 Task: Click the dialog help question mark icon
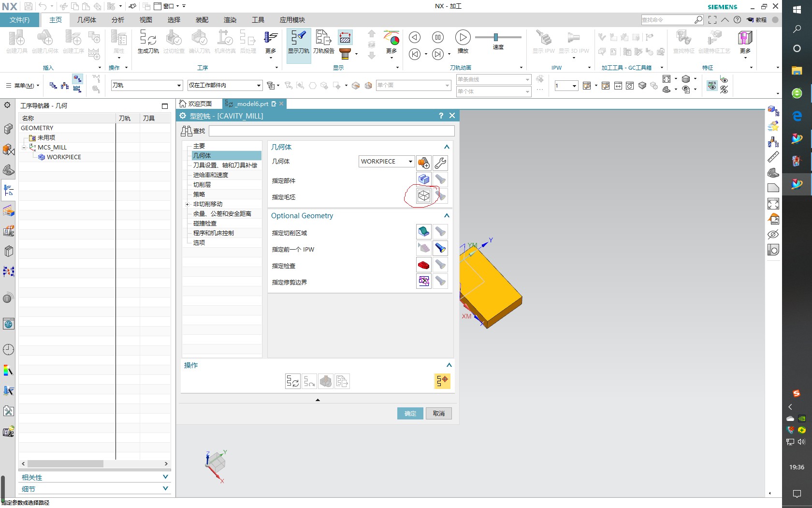[441, 116]
